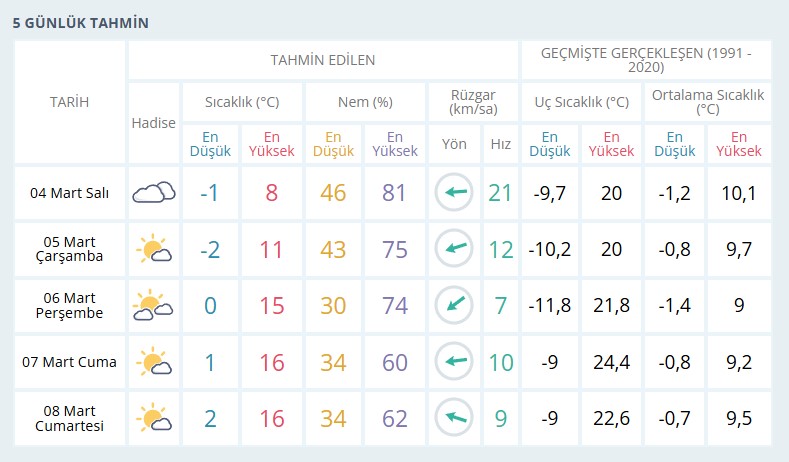Click the Sıcaklık (°C) column header
789x462 pixels.
242,102
